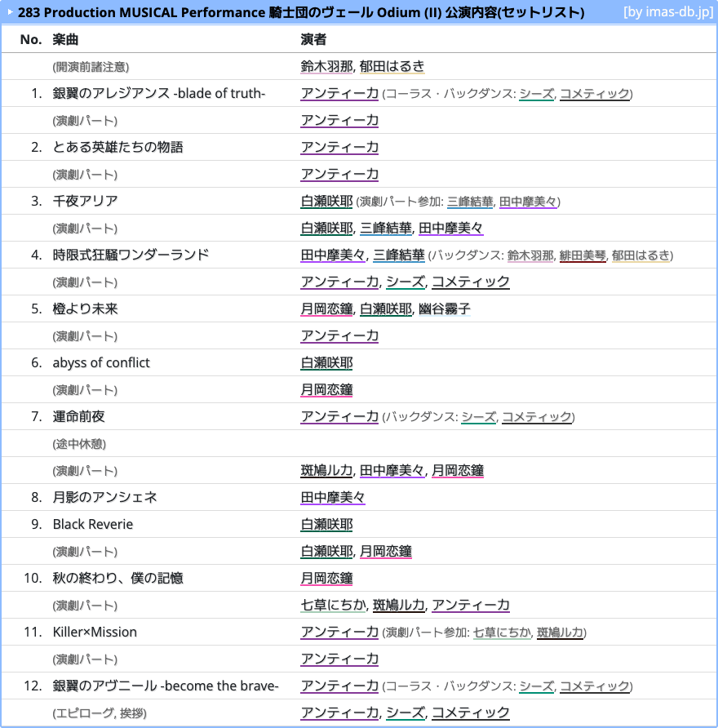Select song title 千夜アリア
Image resolution: width=718 pixels, height=728 pixels.
click(x=85, y=201)
